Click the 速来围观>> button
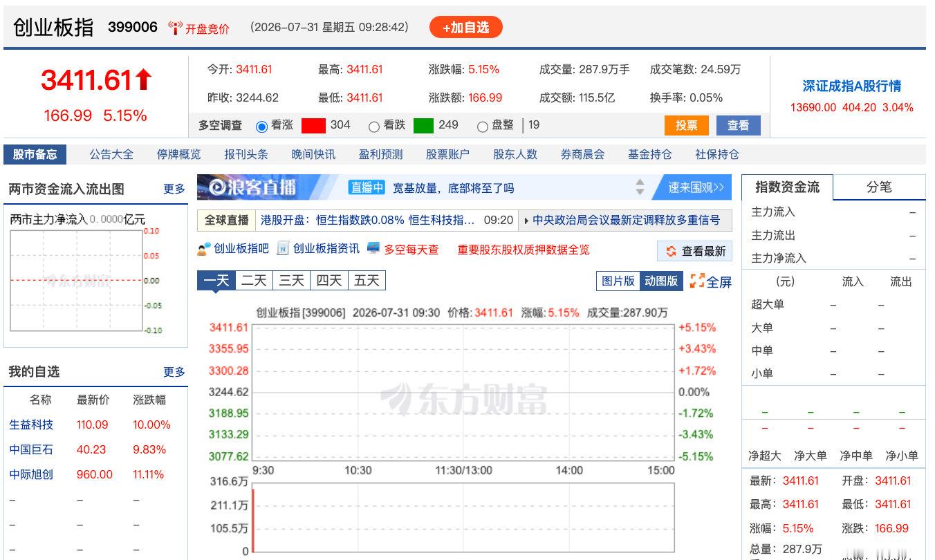Image resolution: width=935 pixels, height=560 pixels. click(x=695, y=187)
